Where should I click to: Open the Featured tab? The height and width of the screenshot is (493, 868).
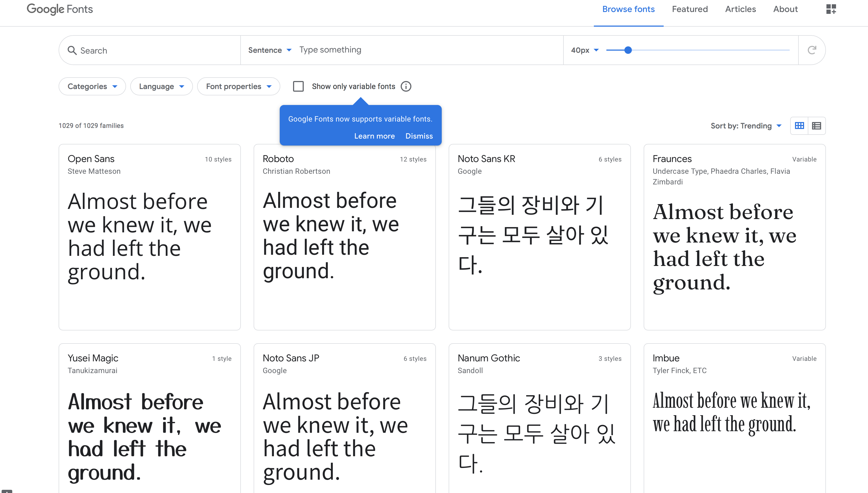point(690,9)
